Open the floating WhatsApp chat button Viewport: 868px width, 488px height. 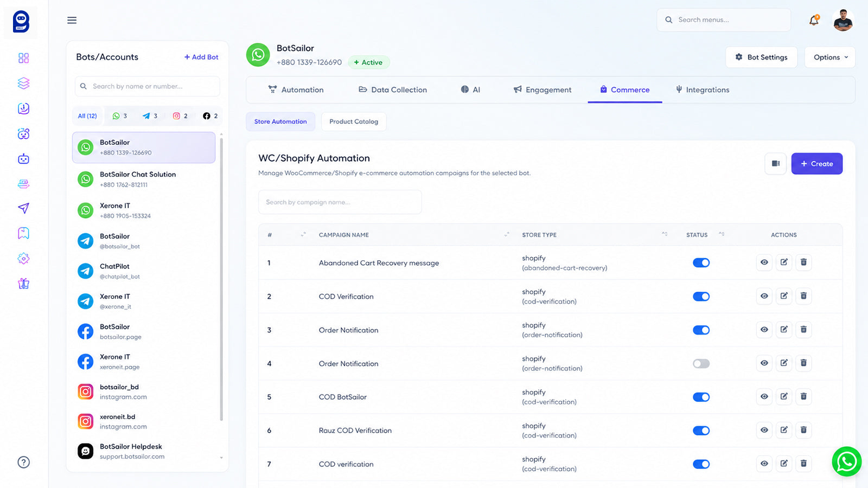(846, 461)
